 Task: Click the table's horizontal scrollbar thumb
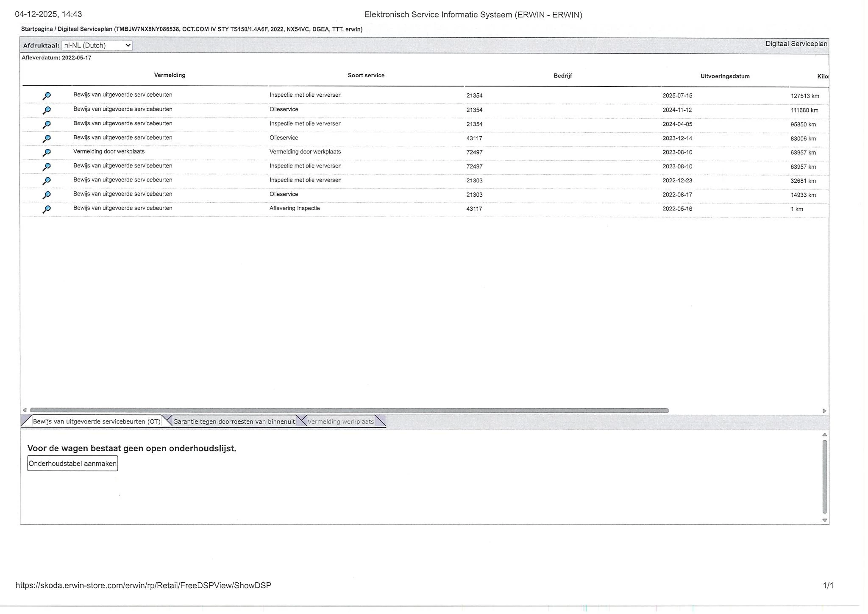349,410
